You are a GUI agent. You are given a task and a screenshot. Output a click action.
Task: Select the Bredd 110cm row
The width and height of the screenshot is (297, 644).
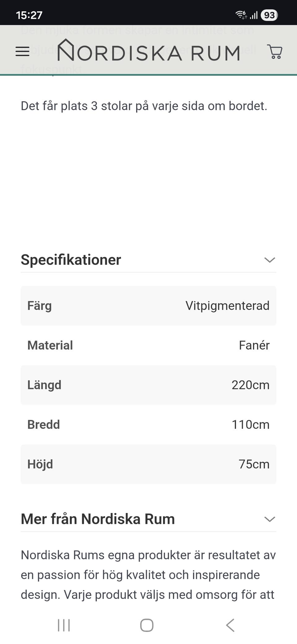tap(148, 424)
